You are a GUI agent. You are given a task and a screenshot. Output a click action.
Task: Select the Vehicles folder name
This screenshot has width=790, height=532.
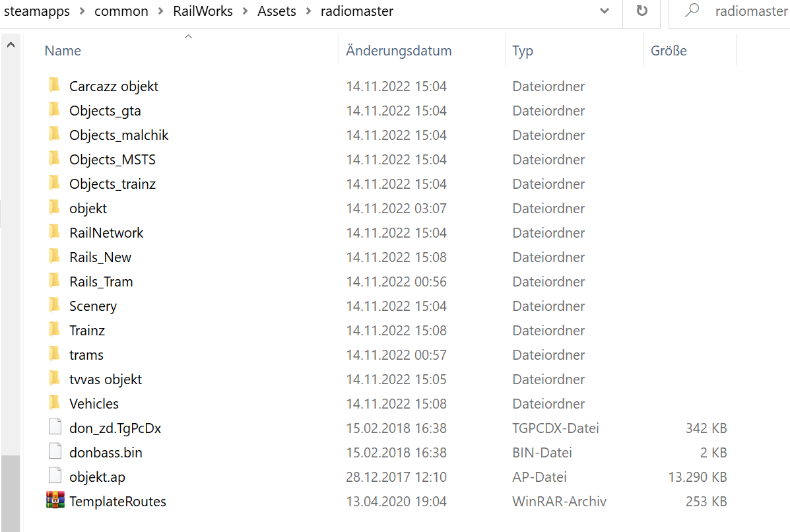[94, 403]
